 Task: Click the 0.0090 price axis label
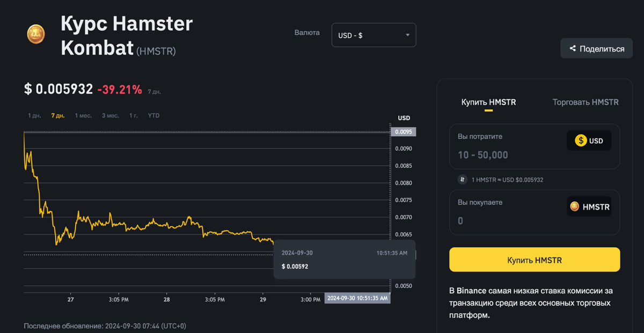(404, 149)
